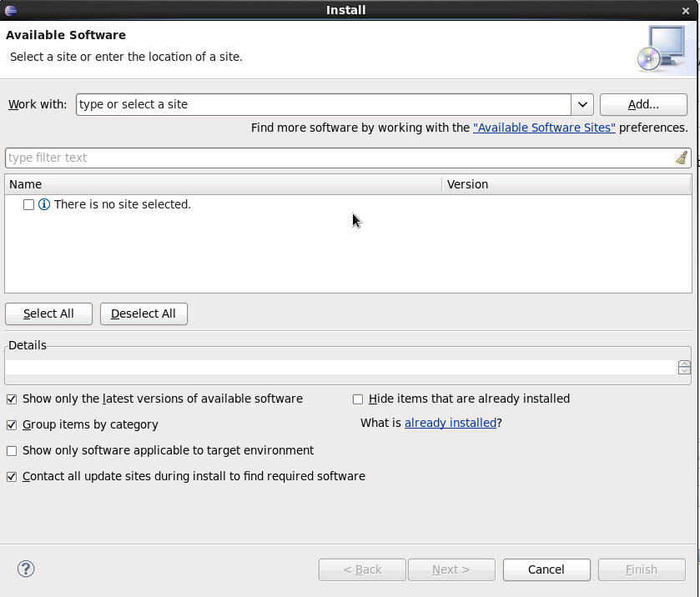Click the Details area scroll stepper

(684, 367)
